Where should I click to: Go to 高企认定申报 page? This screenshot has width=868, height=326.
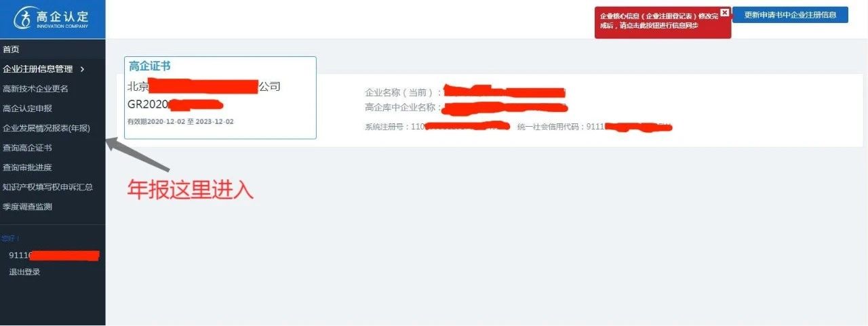[x=27, y=108]
